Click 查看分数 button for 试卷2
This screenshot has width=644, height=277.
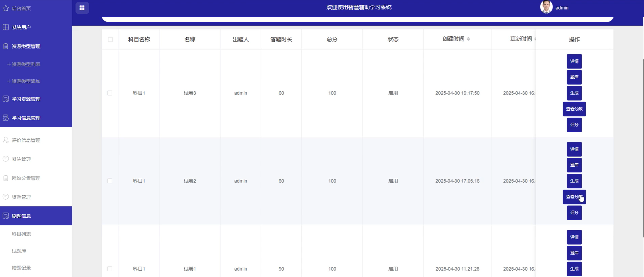click(x=574, y=197)
